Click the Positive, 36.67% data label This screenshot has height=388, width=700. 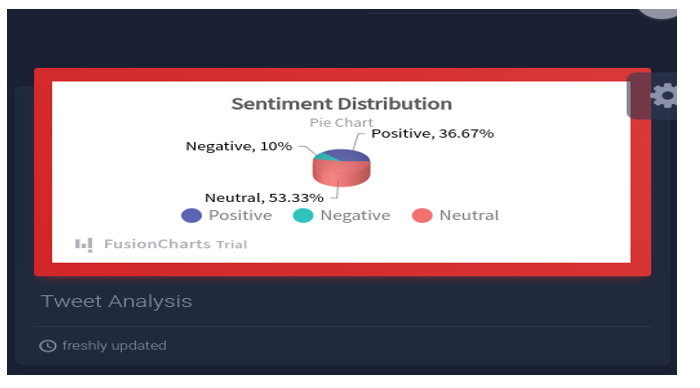tap(433, 134)
